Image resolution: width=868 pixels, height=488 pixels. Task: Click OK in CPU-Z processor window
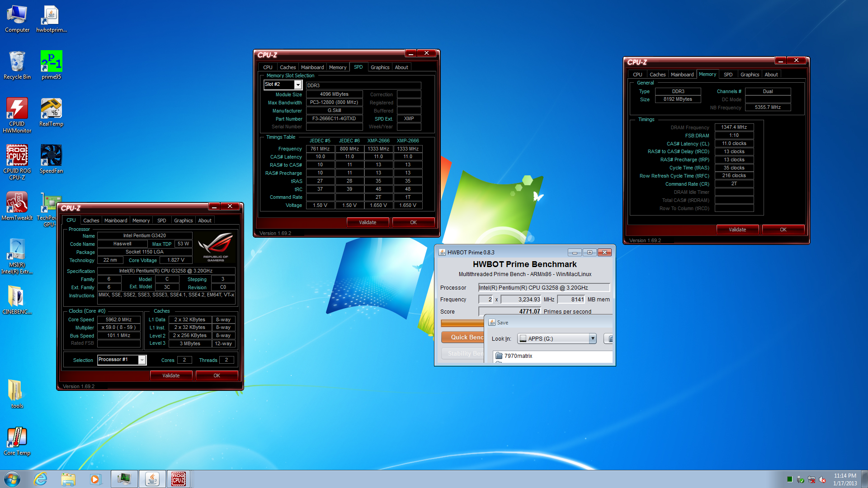(217, 375)
